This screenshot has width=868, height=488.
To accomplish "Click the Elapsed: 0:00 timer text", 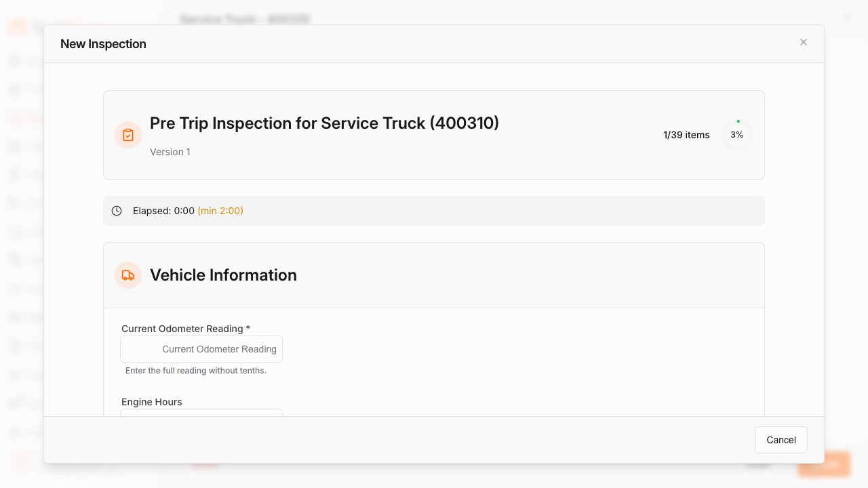I will [163, 211].
